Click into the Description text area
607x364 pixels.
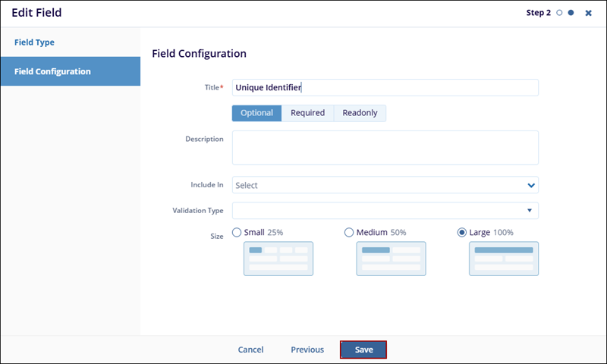385,147
